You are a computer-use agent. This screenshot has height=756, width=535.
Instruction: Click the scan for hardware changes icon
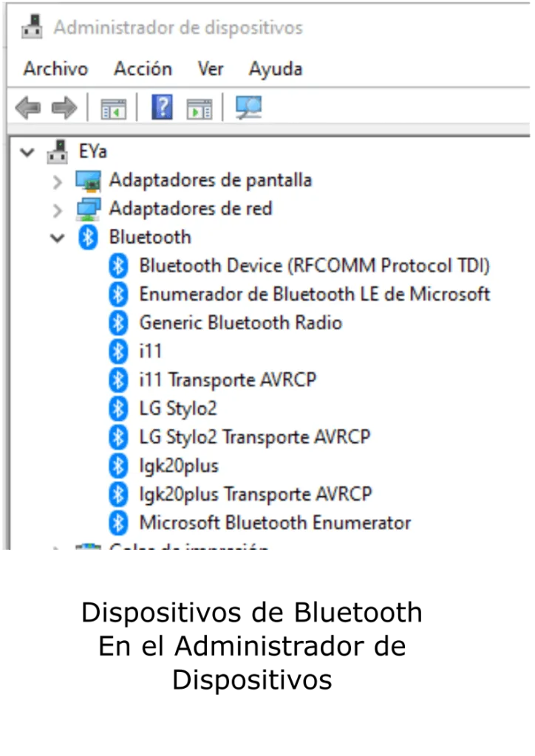click(x=248, y=107)
